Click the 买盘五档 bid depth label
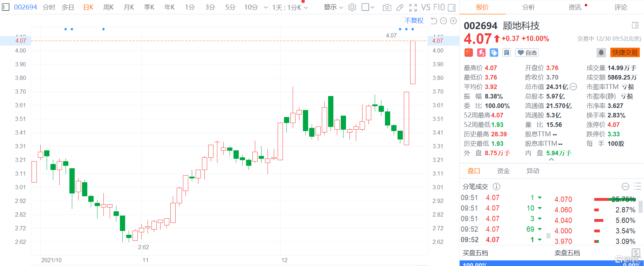The image size is (644, 266). 475,253
